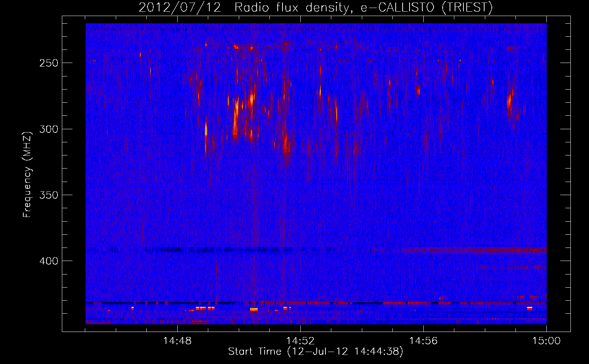This screenshot has height=364, width=589.
Task: Click the 15:00 time tick label
Action: point(546,341)
